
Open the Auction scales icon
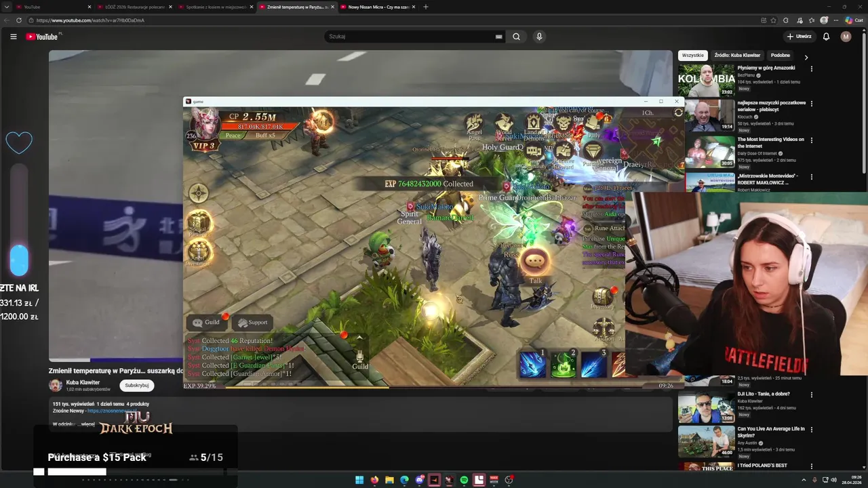pos(604,327)
